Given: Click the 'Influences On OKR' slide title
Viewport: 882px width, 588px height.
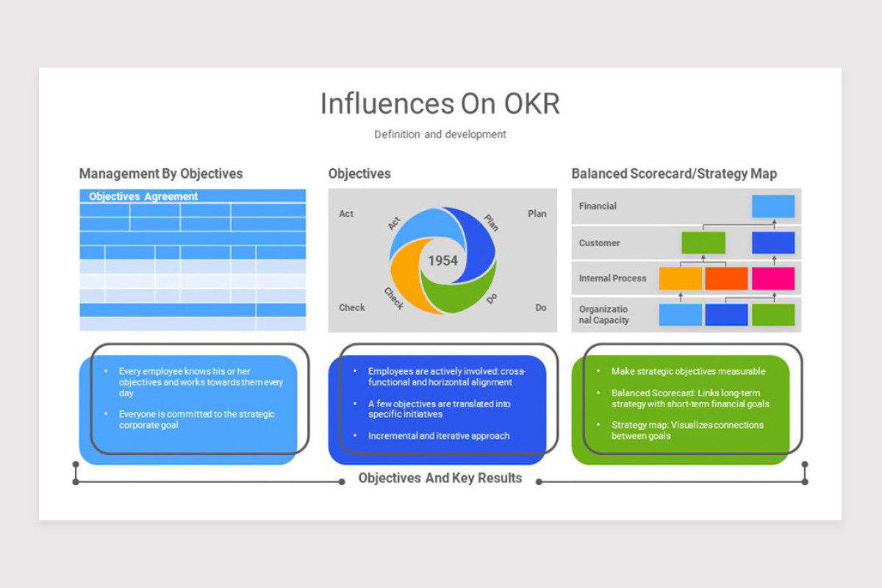Looking at the screenshot, I should 440,104.
